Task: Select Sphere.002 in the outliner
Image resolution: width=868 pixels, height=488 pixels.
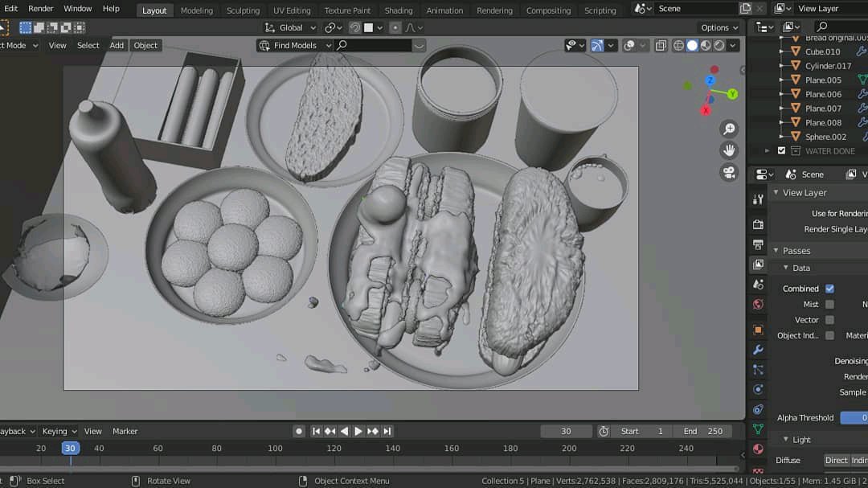Action: [825, 137]
